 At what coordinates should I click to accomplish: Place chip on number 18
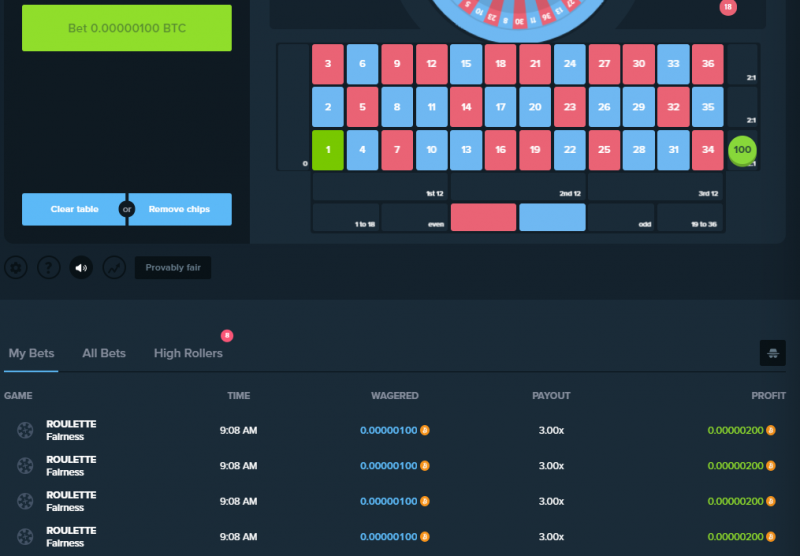point(501,64)
